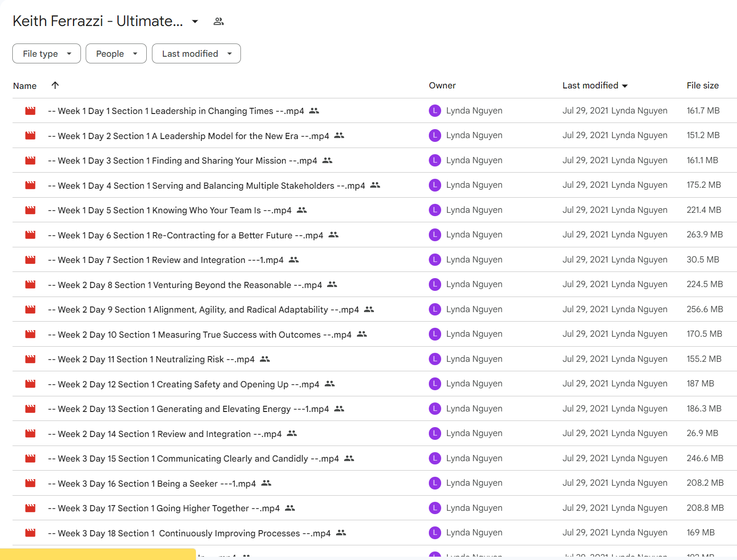
Task: Click video icon for Week 1 Day 1 file
Action: point(30,111)
